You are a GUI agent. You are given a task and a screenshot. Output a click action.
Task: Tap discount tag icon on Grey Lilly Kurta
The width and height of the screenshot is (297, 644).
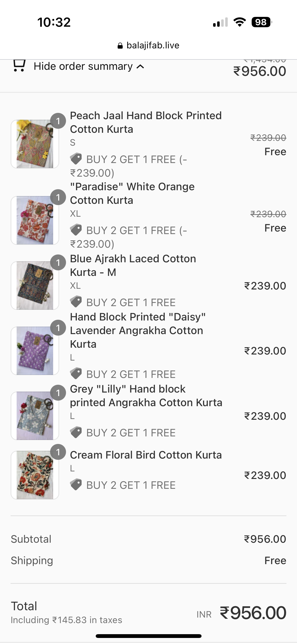(x=76, y=432)
